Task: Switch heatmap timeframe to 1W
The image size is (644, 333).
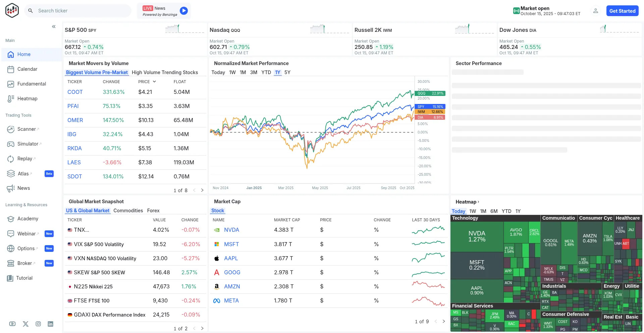Action: click(x=473, y=211)
